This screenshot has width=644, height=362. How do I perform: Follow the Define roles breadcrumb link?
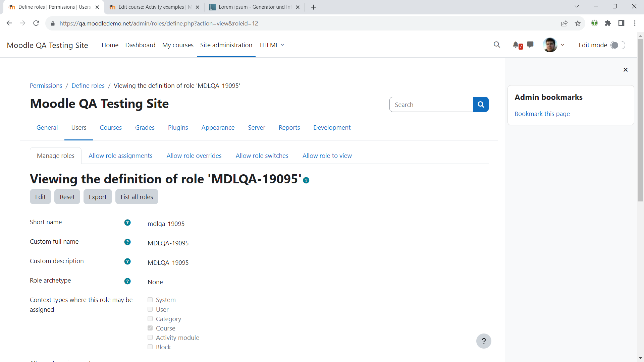tap(88, 85)
